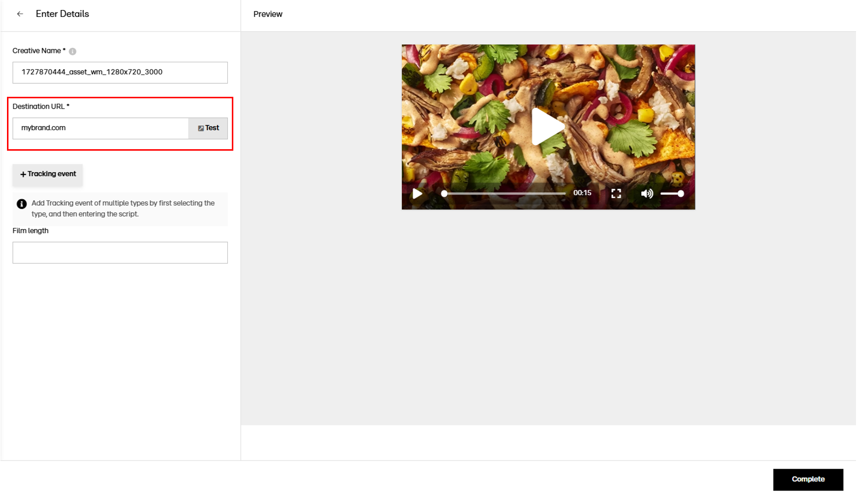The width and height of the screenshot is (868, 494).
Task: Play the video with the large center play button
Action: pyautogui.click(x=547, y=127)
